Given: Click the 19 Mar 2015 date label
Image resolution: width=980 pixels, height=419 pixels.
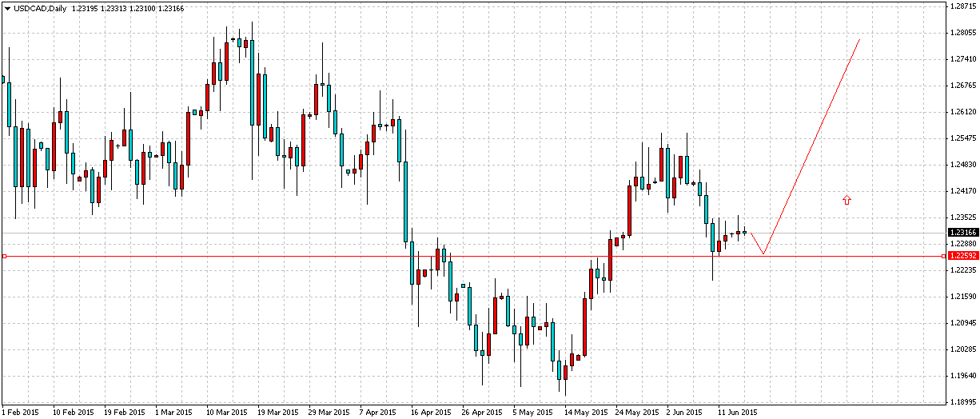Looking at the screenshot, I should tap(278, 413).
